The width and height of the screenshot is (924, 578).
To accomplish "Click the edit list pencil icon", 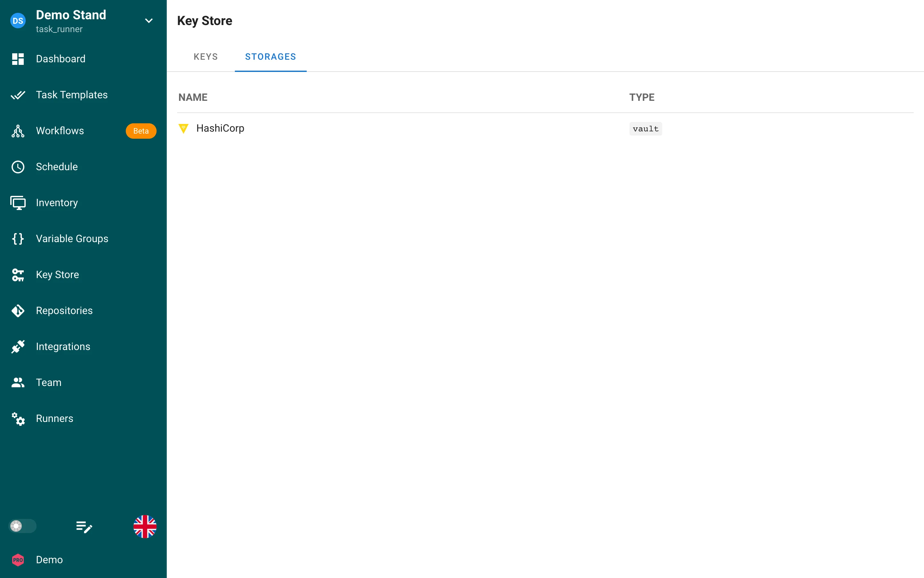I will tap(84, 527).
